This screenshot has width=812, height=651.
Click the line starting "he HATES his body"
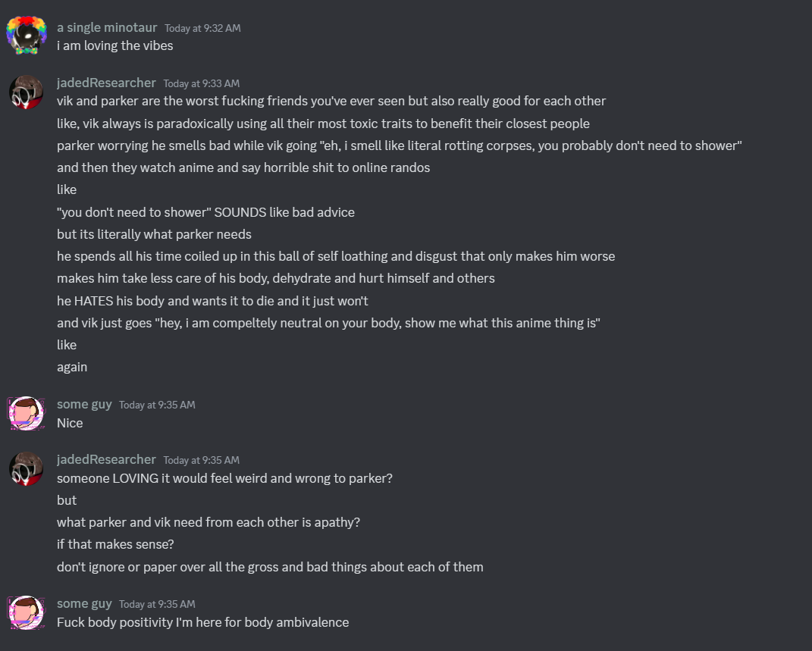coord(212,301)
